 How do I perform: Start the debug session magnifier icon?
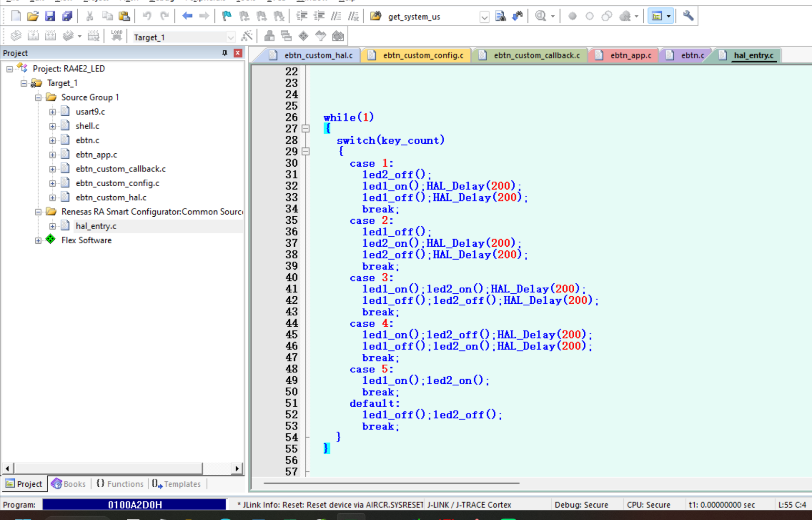pos(541,16)
